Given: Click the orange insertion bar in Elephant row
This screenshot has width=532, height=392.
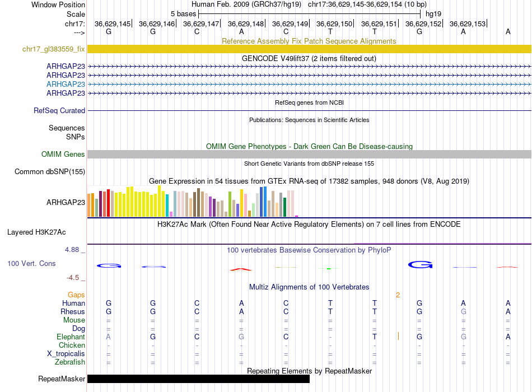Looking at the screenshot, I should point(398,337).
